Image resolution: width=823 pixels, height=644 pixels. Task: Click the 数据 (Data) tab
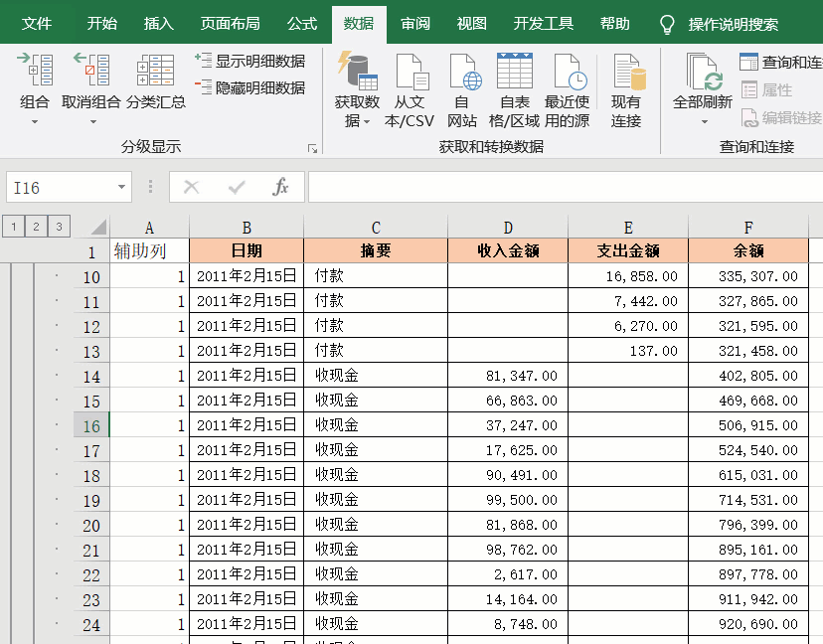pos(359,24)
